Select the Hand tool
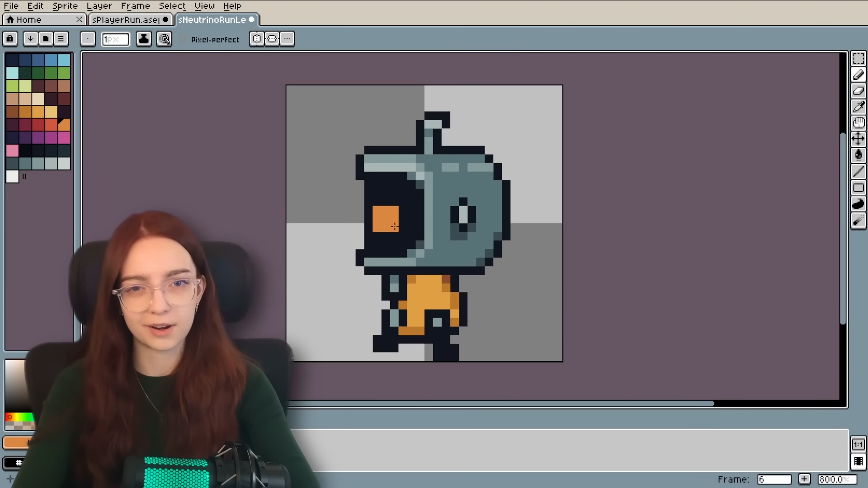The image size is (868, 488). pos(858,122)
